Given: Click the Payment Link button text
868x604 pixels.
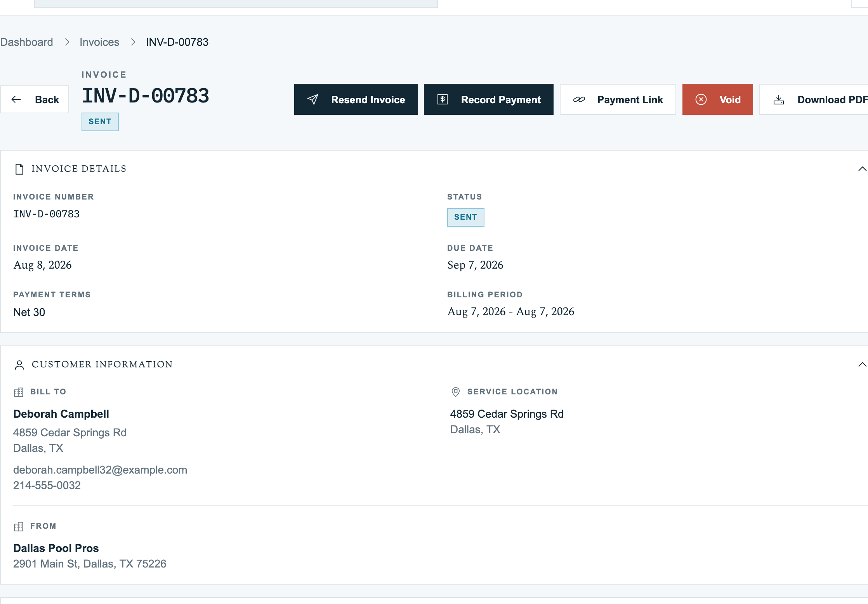Looking at the screenshot, I should pos(630,100).
